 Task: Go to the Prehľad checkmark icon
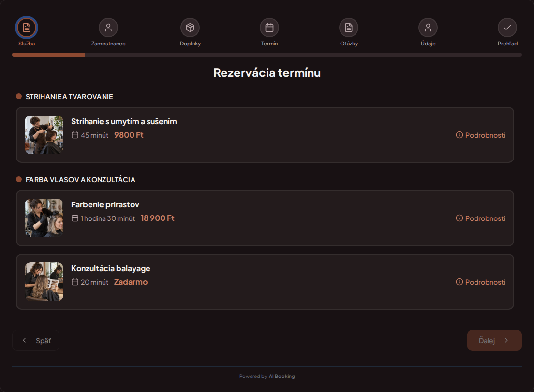point(507,28)
